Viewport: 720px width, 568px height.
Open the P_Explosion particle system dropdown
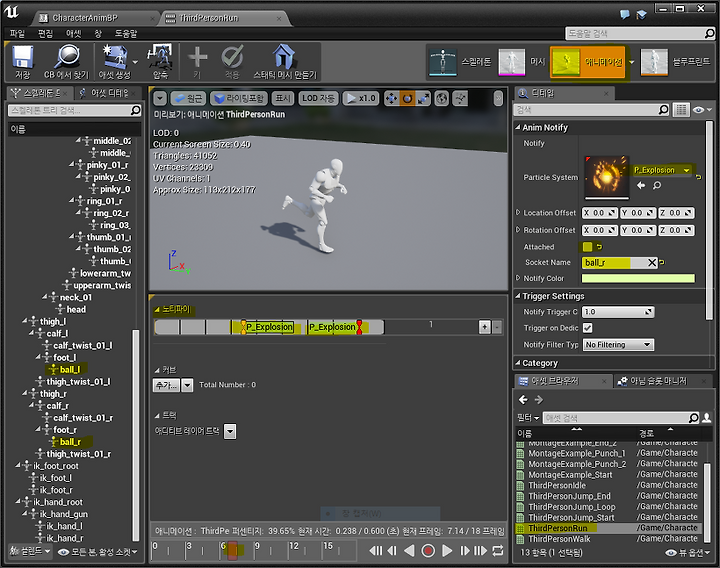coord(663,170)
